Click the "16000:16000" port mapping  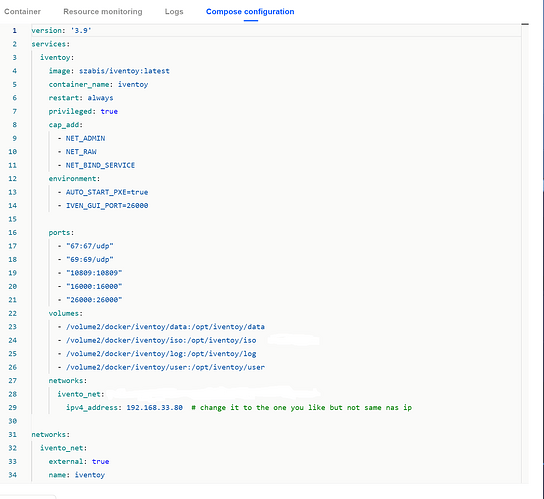click(x=94, y=286)
